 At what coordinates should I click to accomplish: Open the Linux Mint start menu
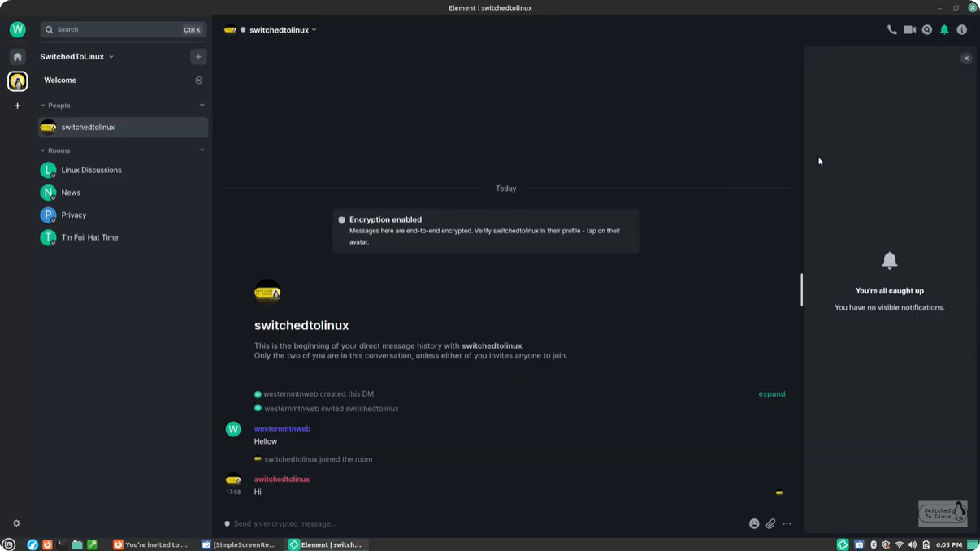click(x=9, y=544)
